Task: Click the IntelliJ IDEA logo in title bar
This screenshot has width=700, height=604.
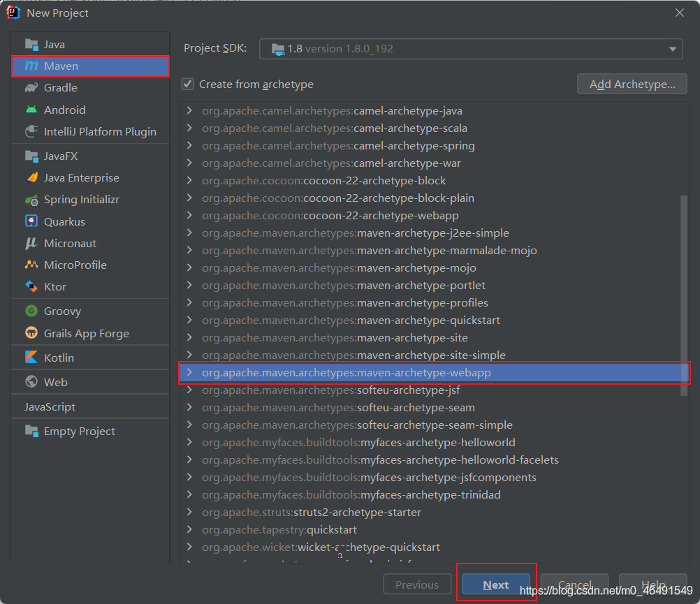Action: coord(13,13)
